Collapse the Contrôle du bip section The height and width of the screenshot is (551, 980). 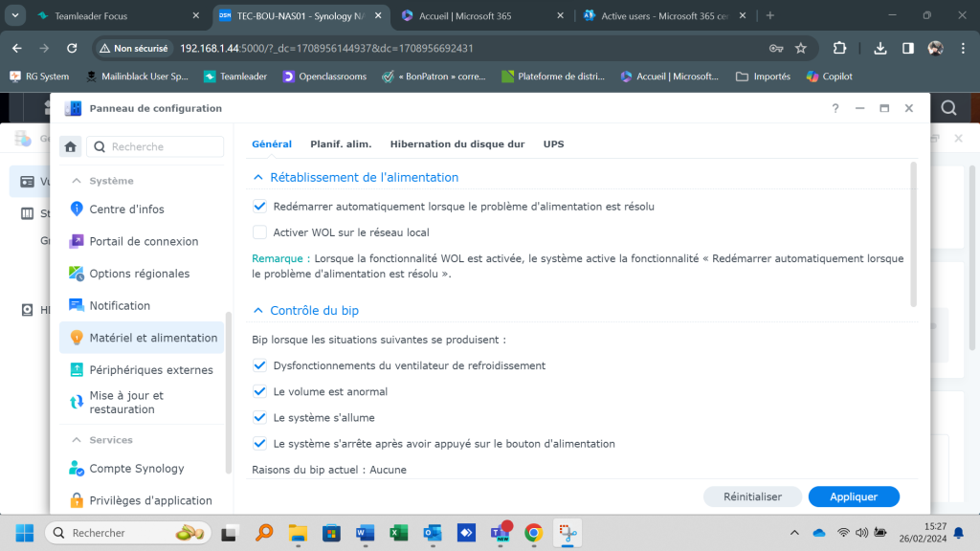(x=257, y=311)
